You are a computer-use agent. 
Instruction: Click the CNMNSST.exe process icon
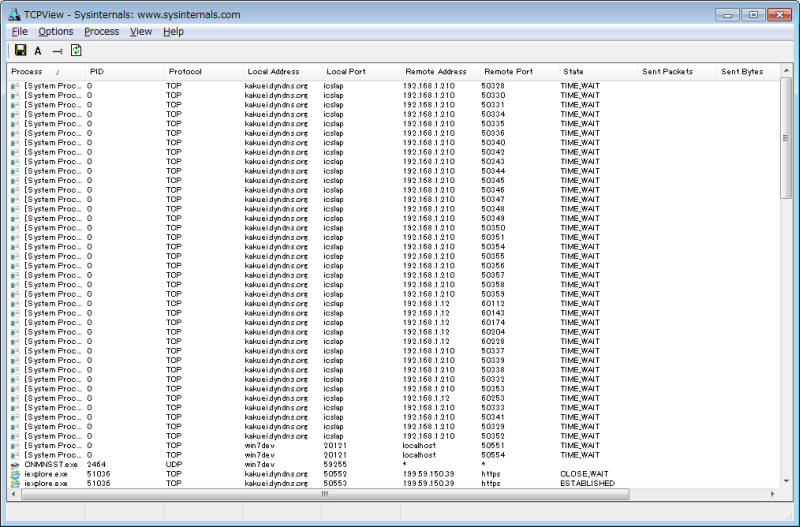pyautogui.click(x=15, y=465)
